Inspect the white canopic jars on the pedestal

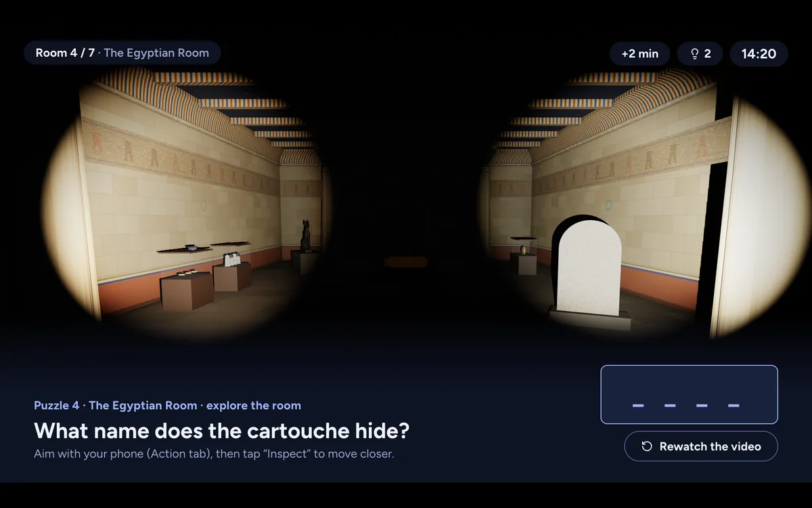tap(232, 258)
